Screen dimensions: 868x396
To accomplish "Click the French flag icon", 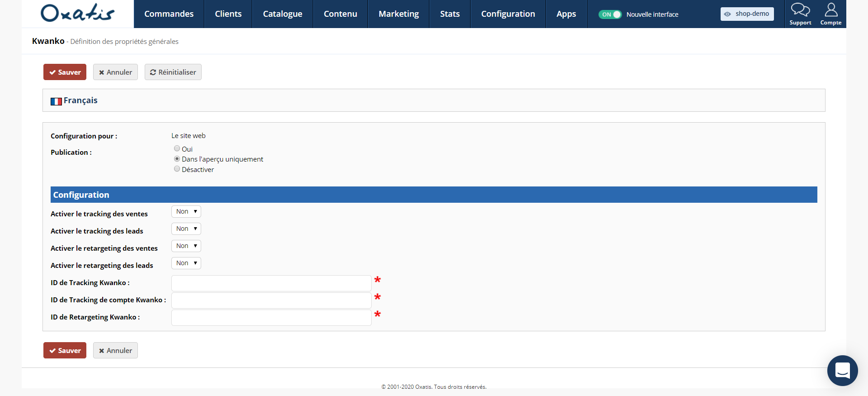I will pyautogui.click(x=56, y=101).
